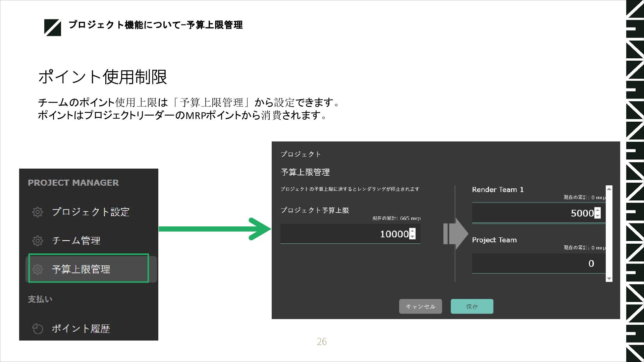Click the black slash logo in the slide header
The height and width of the screenshot is (362, 644).
[x=53, y=27]
